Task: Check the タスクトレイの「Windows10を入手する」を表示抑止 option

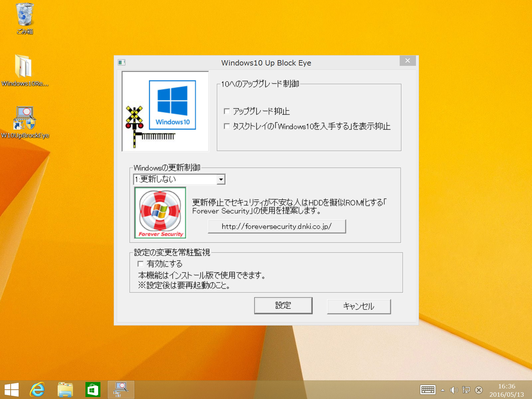Action: [x=227, y=126]
